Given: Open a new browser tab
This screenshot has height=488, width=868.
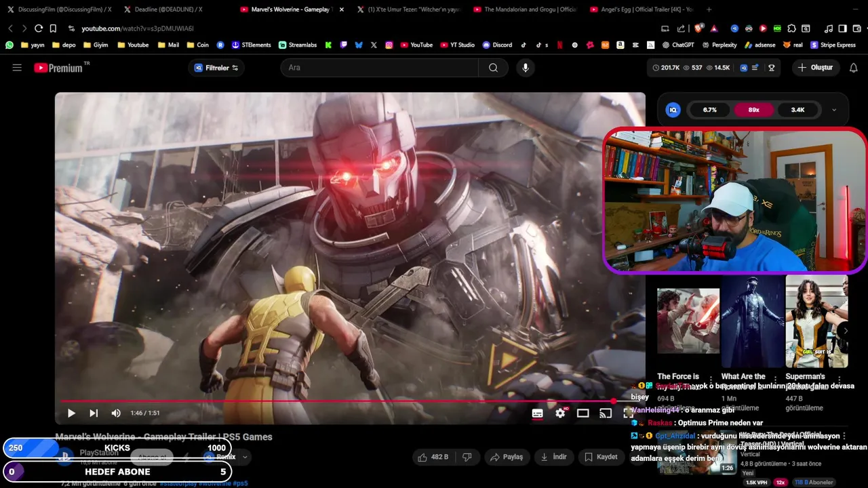Looking at the screenshot, I should pyautogui.click(x=709, y=9).
